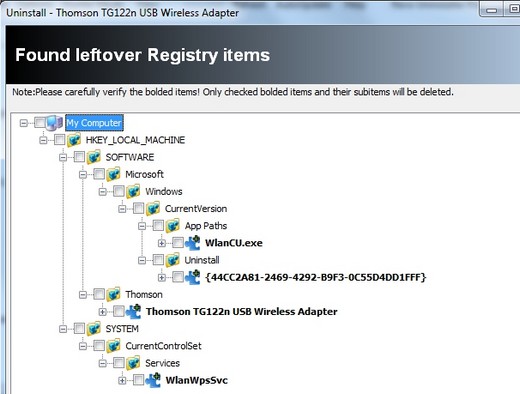The width and height of the screenshot is (520, 394).
Task: Click the WlanWpsSvc puzzle-piece icon
Action: click(x=153, y=380)
